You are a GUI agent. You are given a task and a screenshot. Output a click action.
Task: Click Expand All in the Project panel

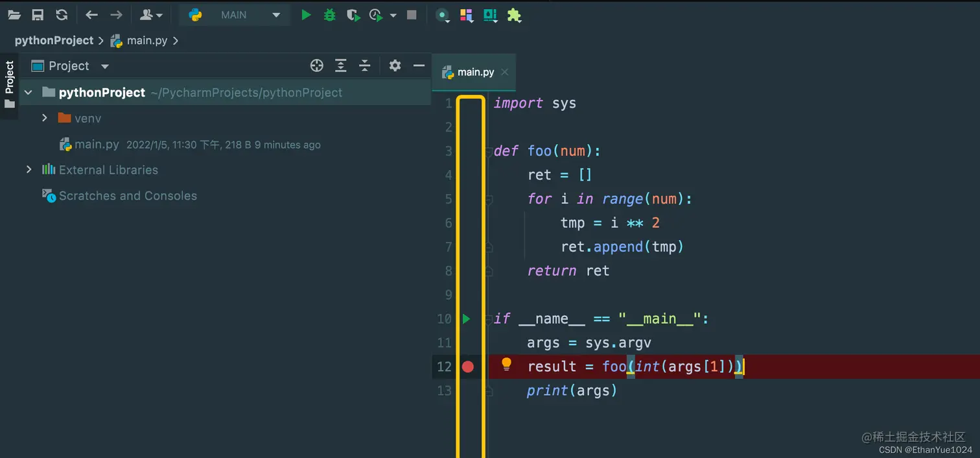[341, 66]
